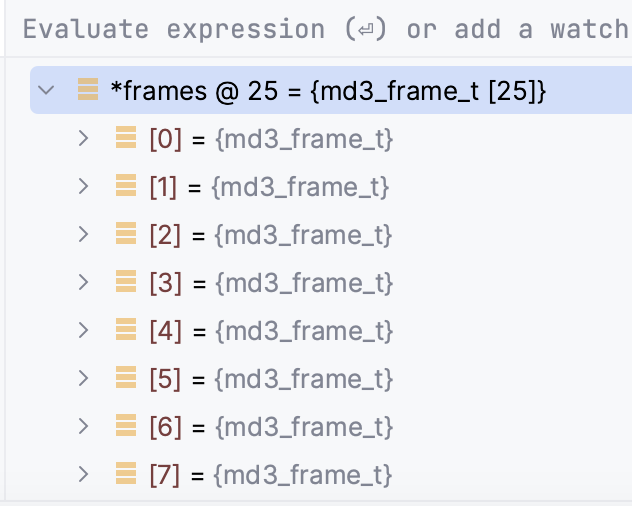Click the struct icon beside element [2]
Viewport: 632px width, 506px height.
tap(126, 233)
